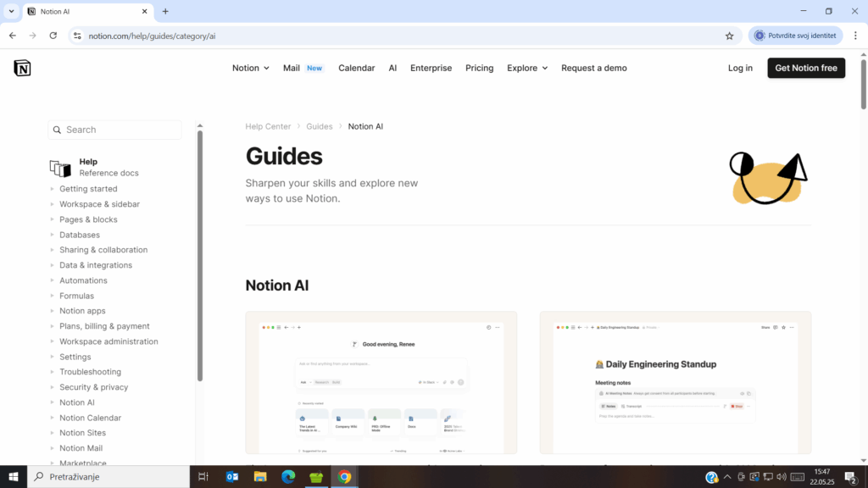Click the Notion logo icon
Screen dimensions: 868x488
tap(22, 68)
